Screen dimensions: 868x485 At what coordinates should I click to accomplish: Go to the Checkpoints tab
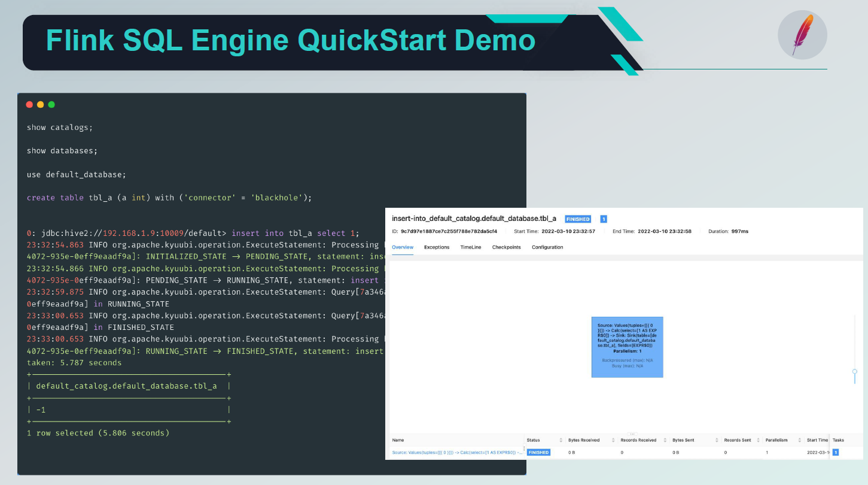(x=507, y=247)
